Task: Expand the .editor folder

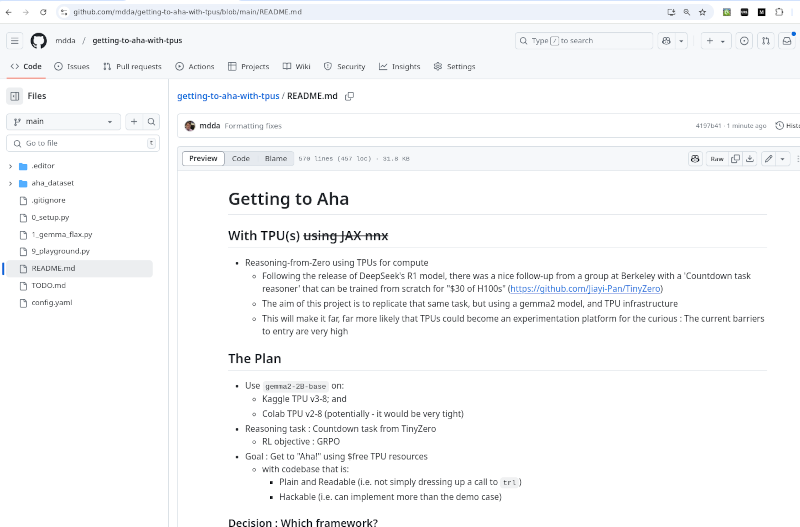Action: click(10, 166)
